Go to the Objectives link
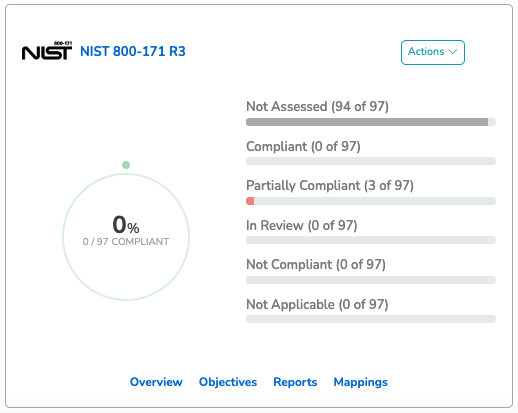518x413 pixels. point(228,382)
